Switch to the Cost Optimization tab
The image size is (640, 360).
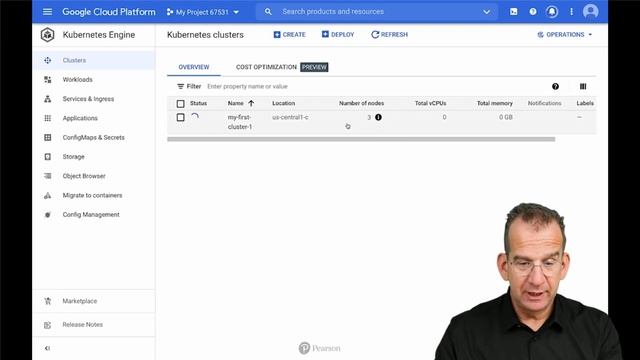(282, 67)
